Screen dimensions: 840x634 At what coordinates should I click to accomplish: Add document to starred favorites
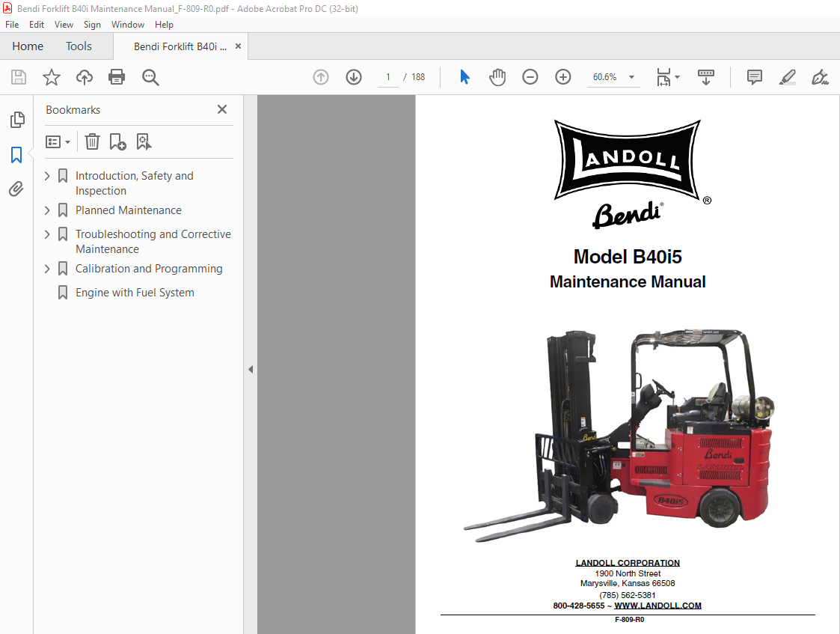pyautogui.click(x=52, y=77)
